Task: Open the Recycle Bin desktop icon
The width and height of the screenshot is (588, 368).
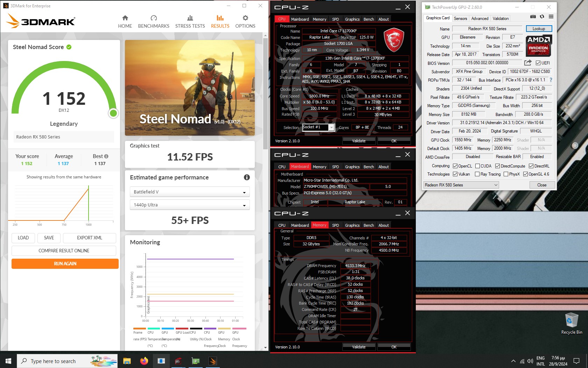Action: (x=572, y=323)
